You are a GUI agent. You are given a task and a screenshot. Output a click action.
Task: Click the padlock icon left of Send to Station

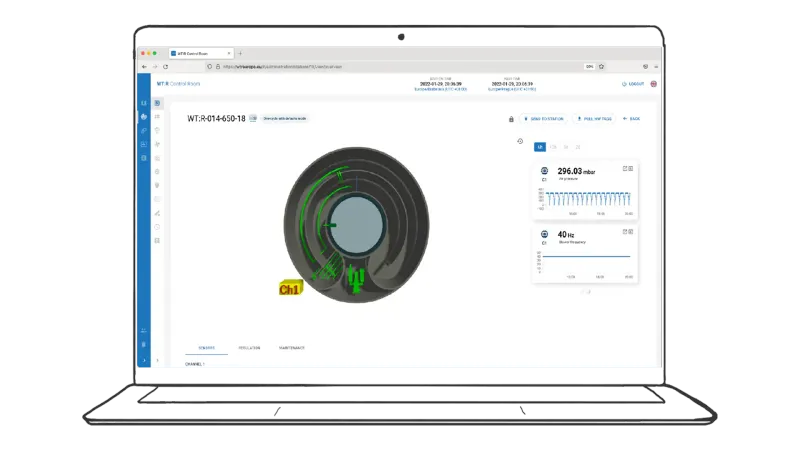click(511, 119)
